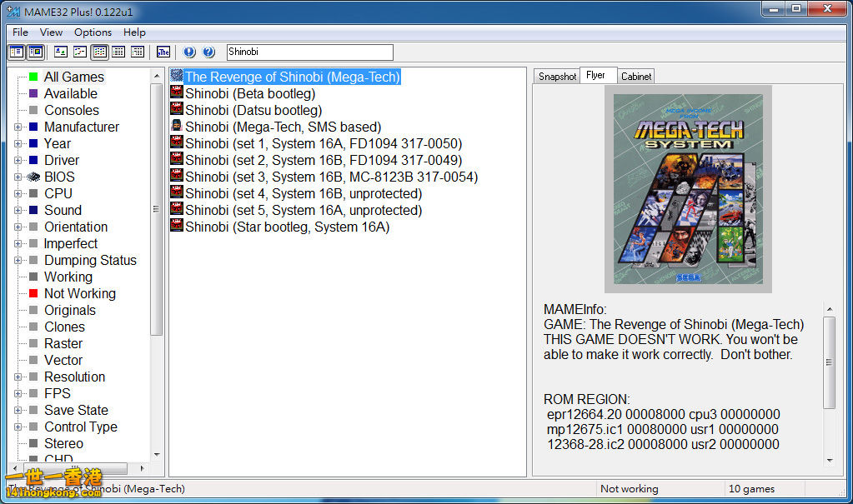Open the Options menu
The width and height of the screenshot is (853, 504).
coord(93,32)
